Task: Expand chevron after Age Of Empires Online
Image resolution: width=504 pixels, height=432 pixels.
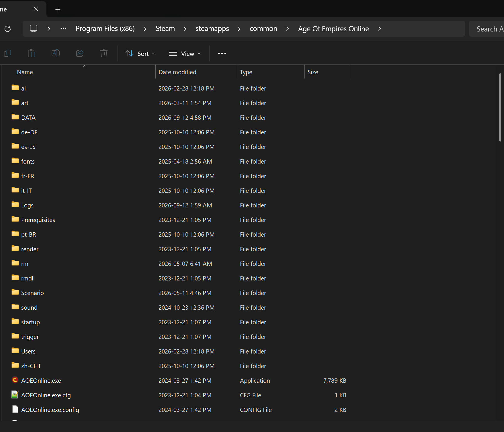Action: (380, 29)
